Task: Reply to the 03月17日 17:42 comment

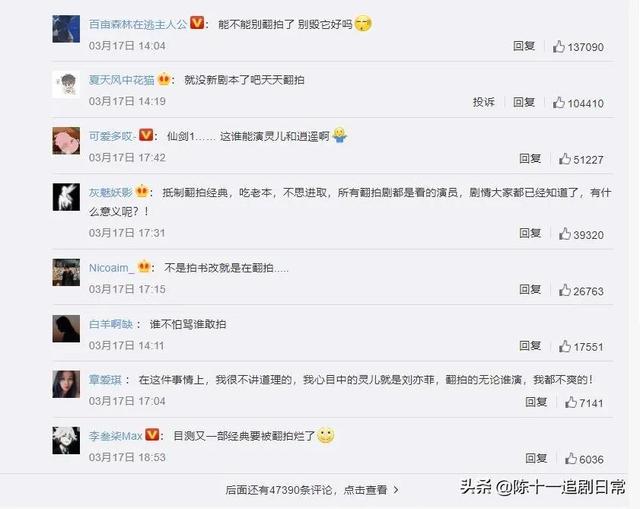Action: coord(530,158)
